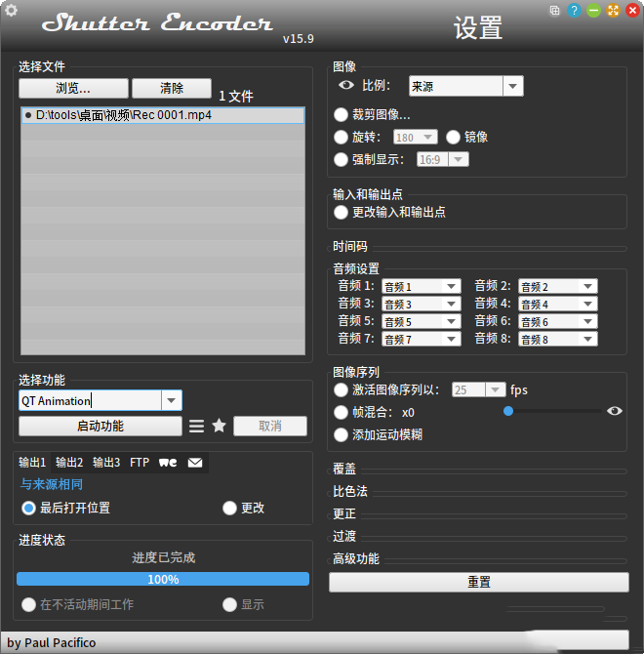
Task: Enable 添加运动模糊 option
Action: click(341, 435)
